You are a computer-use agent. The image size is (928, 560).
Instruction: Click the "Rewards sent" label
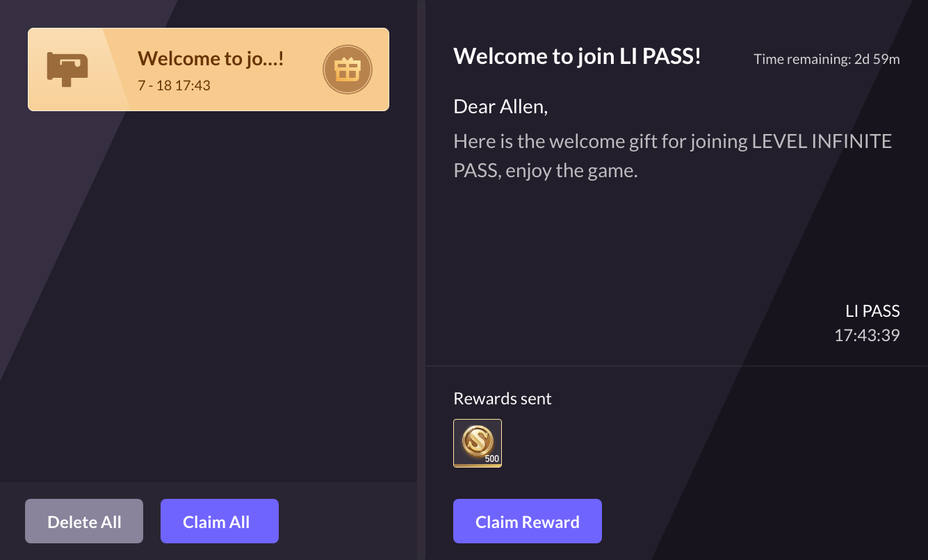[x=502, y=399]
